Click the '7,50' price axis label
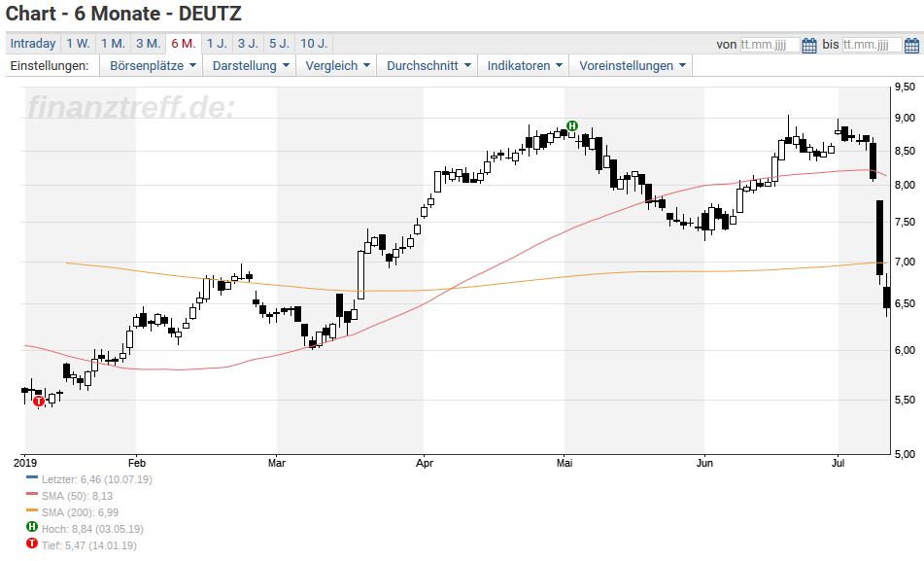Viewport: 924px width, 561px height. [x=906, y=223]
